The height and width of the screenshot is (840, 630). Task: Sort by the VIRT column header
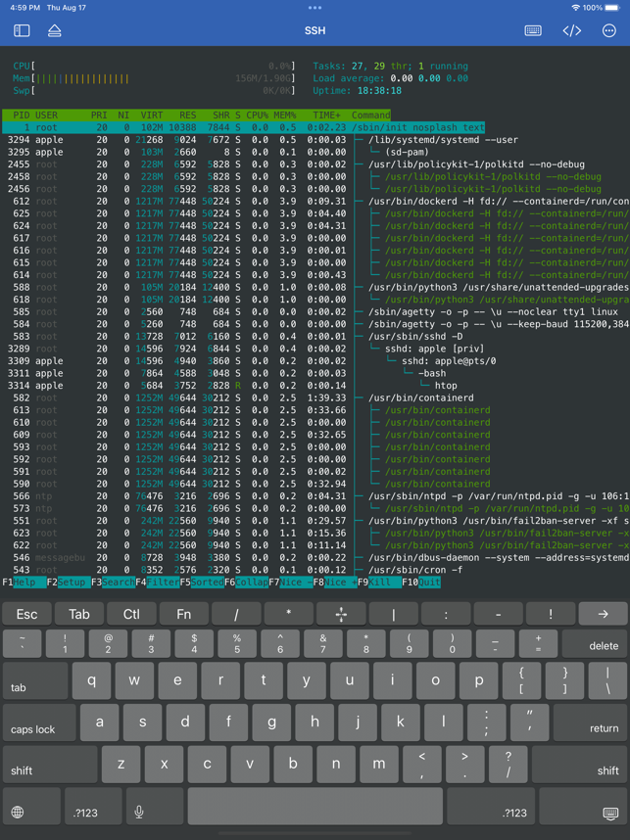[x=152, y=116]
